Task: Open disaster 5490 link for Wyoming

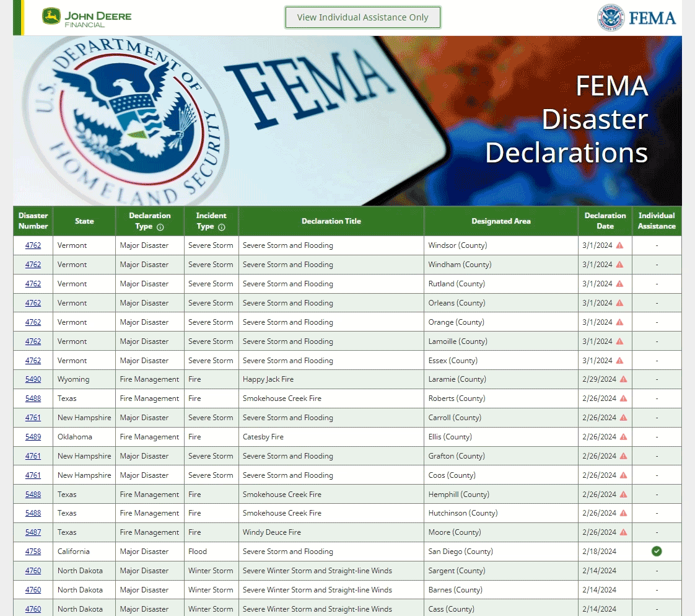Action: pyautogui.click(x=33, y=379)
